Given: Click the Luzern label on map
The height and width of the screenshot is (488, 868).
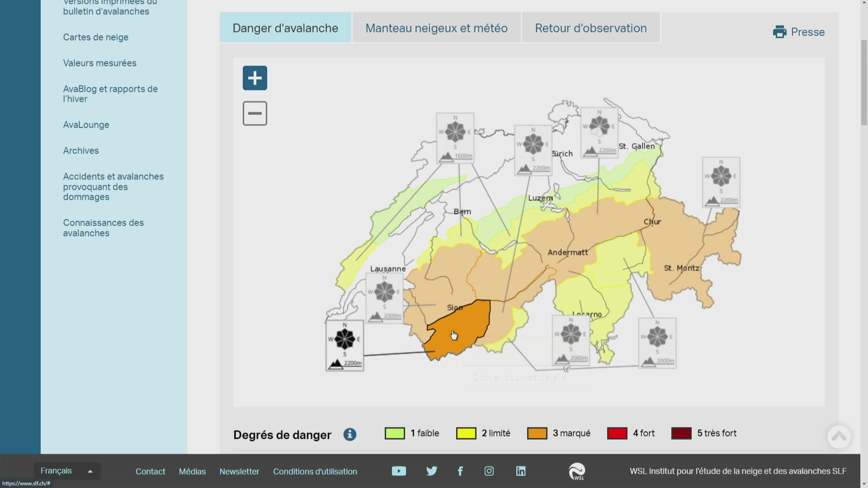Looking at the screenshot, I should [541, 198].
